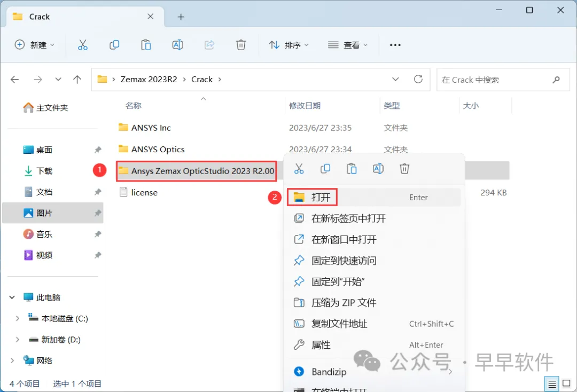
Task: Select the ANSYS Inc folder
Action: (x=151, y=128)
